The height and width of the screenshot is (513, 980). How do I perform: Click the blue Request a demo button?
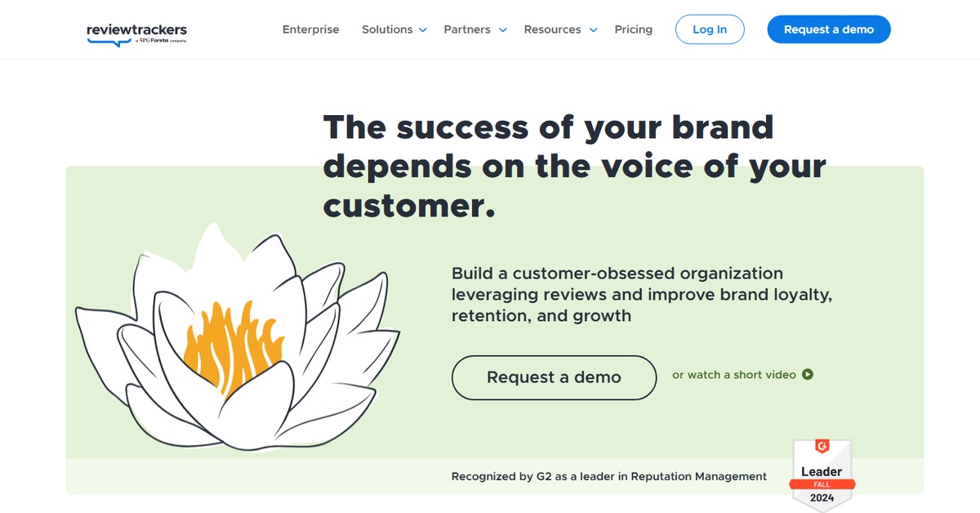coord(828,29)
